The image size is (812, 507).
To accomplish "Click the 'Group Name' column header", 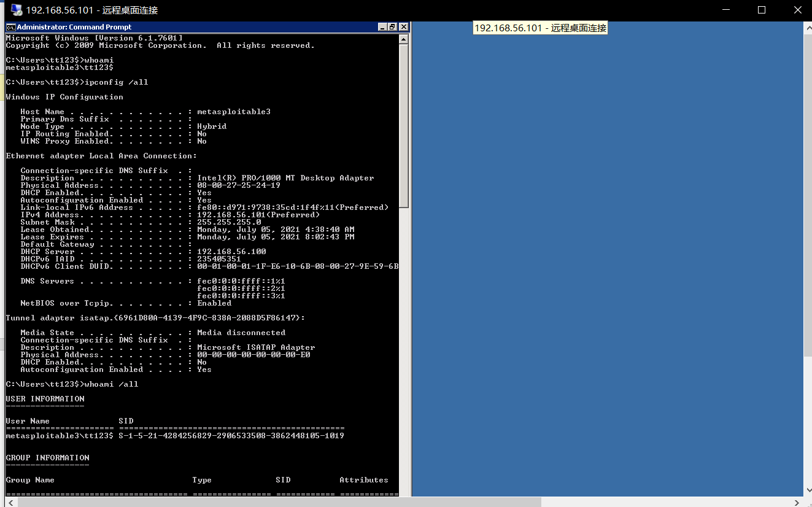I will coord(30,480).
